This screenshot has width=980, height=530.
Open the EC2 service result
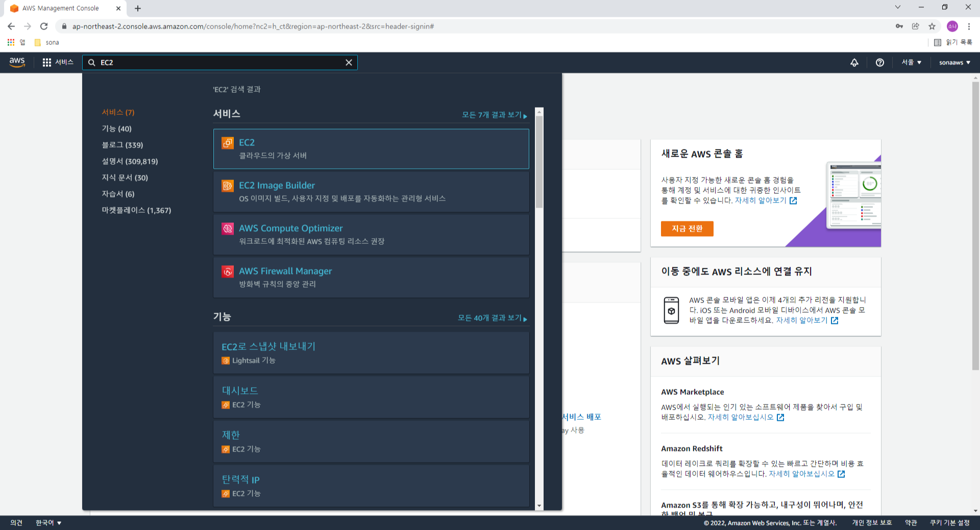coord(371,149)
